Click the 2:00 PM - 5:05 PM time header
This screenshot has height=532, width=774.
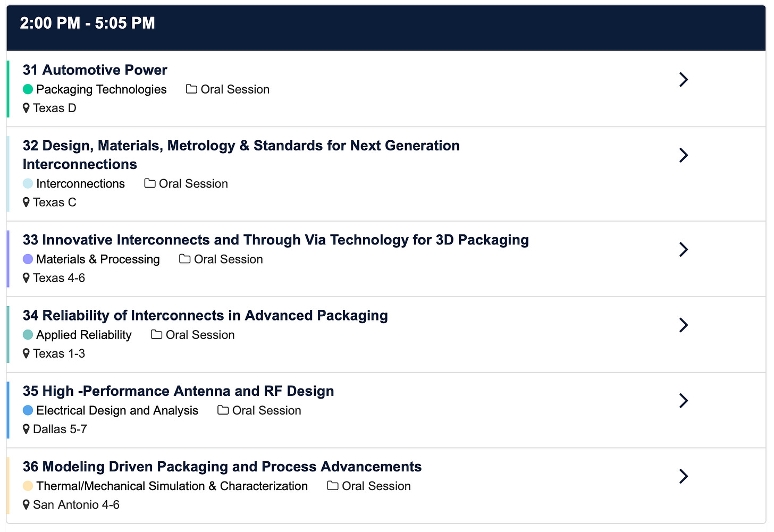pos(88,23)
